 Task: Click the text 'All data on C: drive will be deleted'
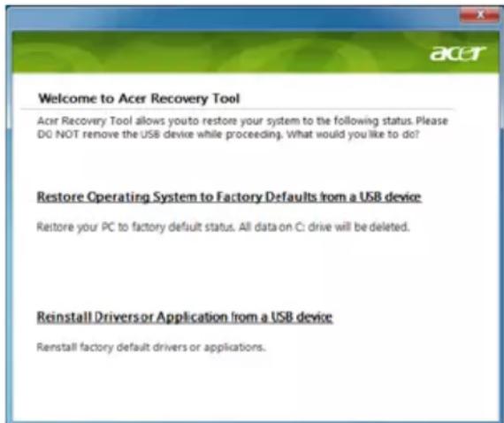coord(324,227)
